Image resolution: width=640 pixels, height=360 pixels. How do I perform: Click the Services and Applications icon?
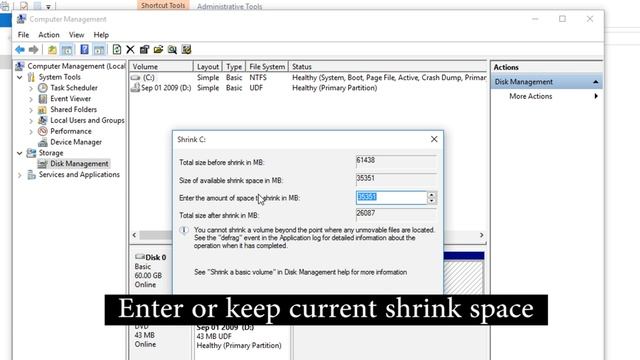click(x=31, y=175)
